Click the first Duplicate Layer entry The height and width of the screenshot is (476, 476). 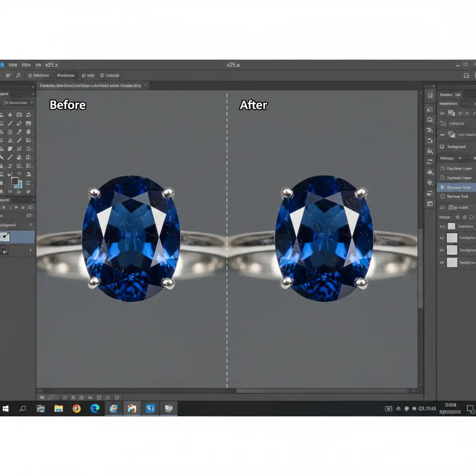pos(459,169)
